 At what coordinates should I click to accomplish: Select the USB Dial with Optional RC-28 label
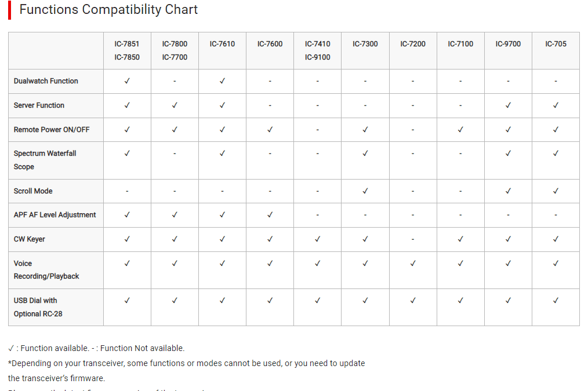(x=38, y=307)
